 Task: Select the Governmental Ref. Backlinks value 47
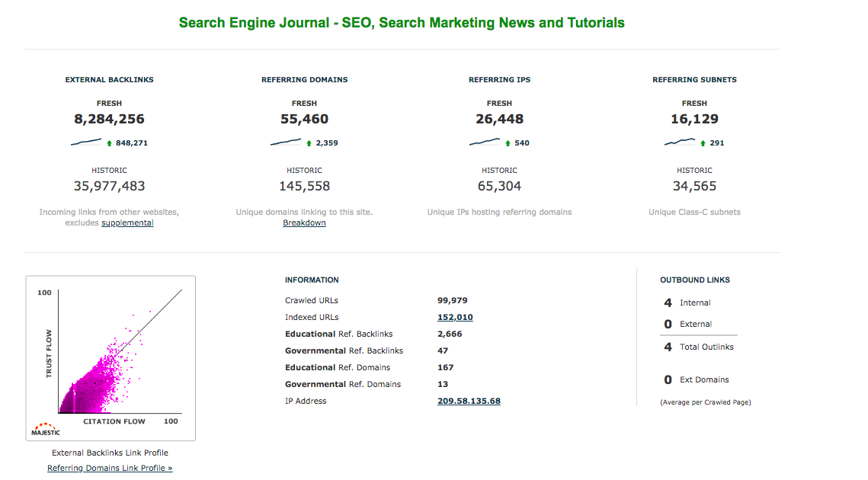(443, 350)
